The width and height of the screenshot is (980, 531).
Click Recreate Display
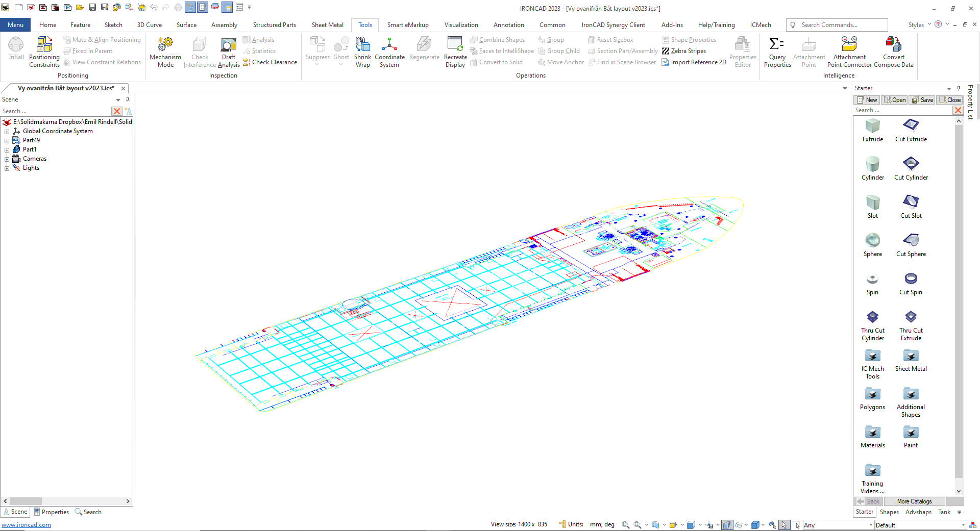tap(455, 52)
